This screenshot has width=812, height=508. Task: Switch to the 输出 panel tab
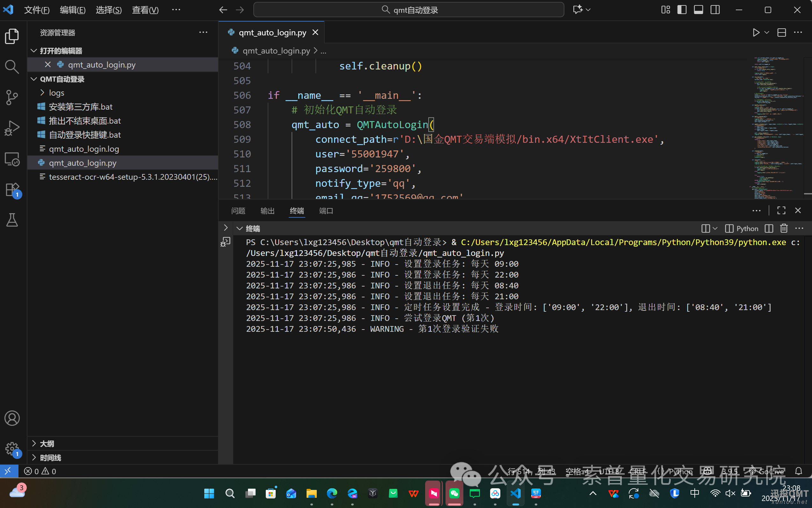click(x=267, y=211)
